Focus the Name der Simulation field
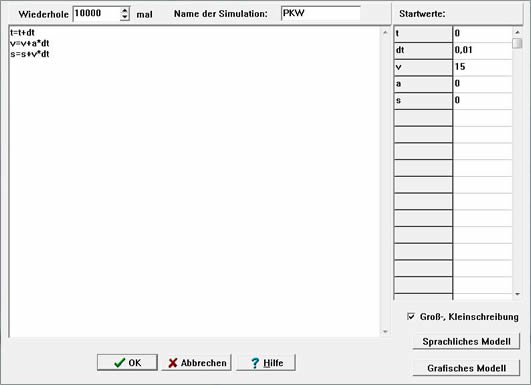Screen dimensions: 531x385 320,14
